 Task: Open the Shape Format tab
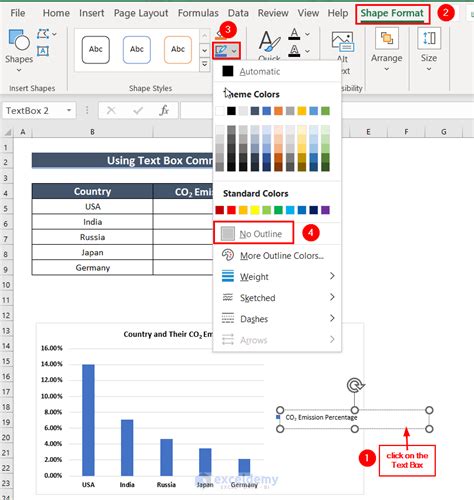point(392,13)
